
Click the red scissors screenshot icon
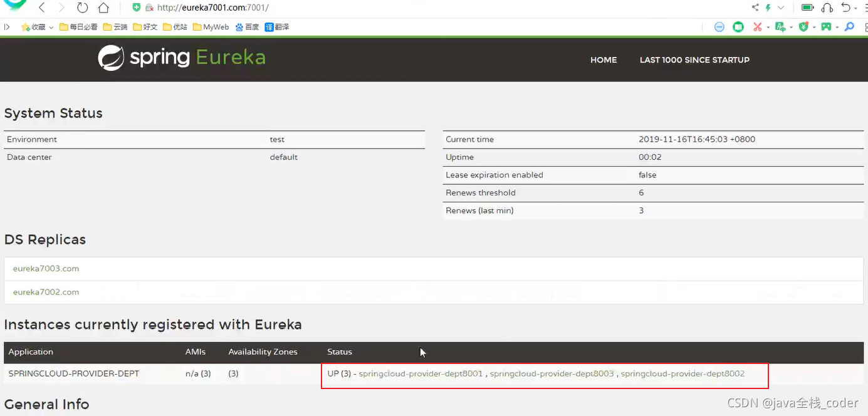758,27
